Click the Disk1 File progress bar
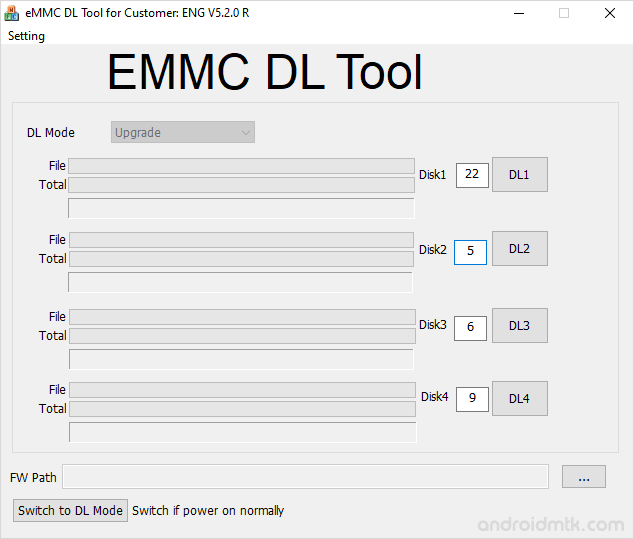This screenshot has width=634, height=539. tap(241, 166)
